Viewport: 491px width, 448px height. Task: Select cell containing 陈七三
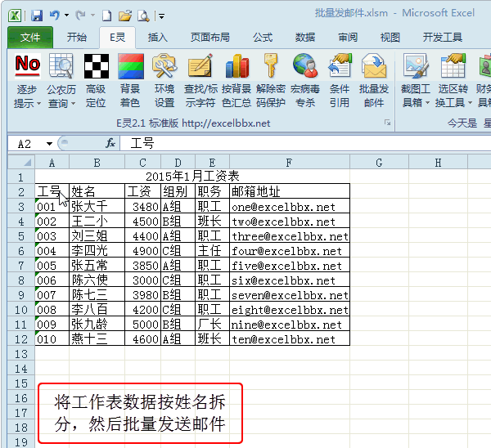click(x=97, y=294)
